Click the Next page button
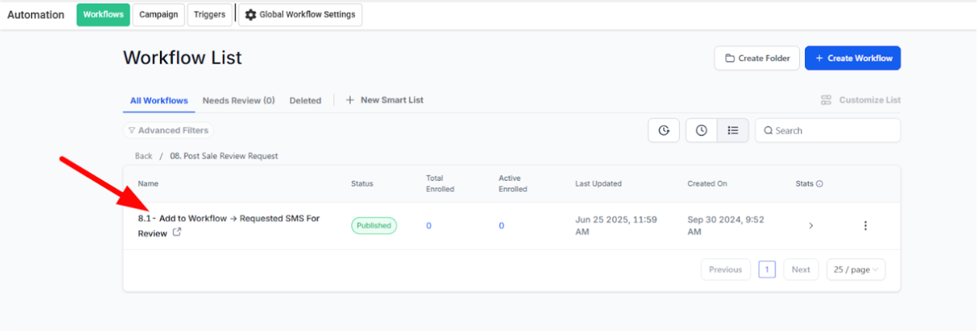Viewport: 980px width, 331px height. point(801,270)
